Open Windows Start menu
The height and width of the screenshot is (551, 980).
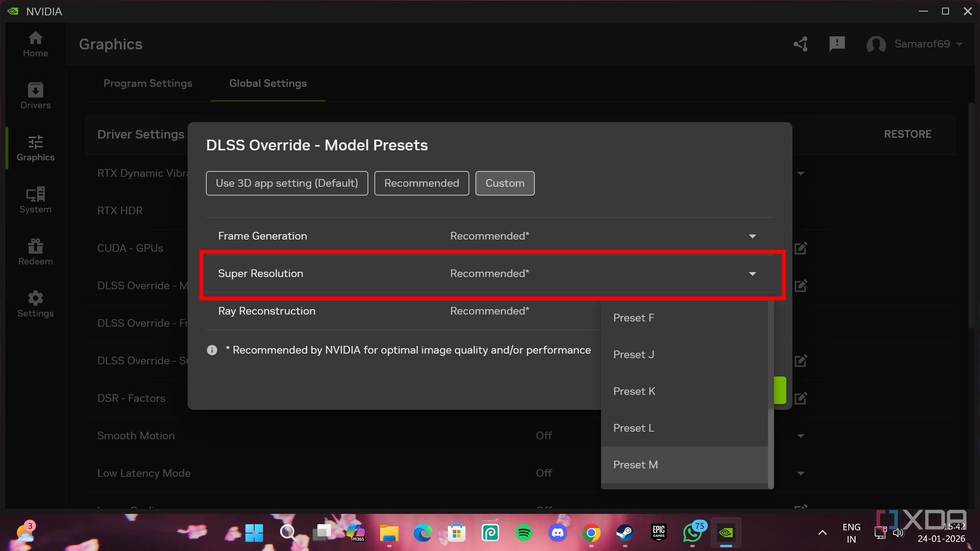(x=254, y=533)
